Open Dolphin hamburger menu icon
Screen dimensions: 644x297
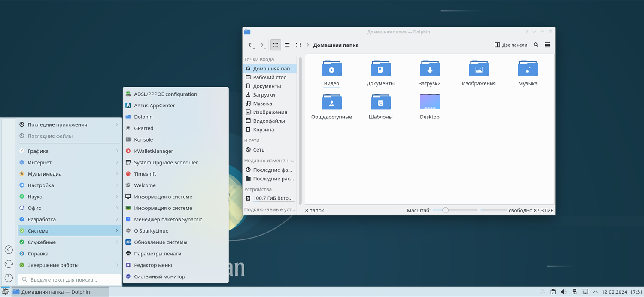(x=547, y=45)
